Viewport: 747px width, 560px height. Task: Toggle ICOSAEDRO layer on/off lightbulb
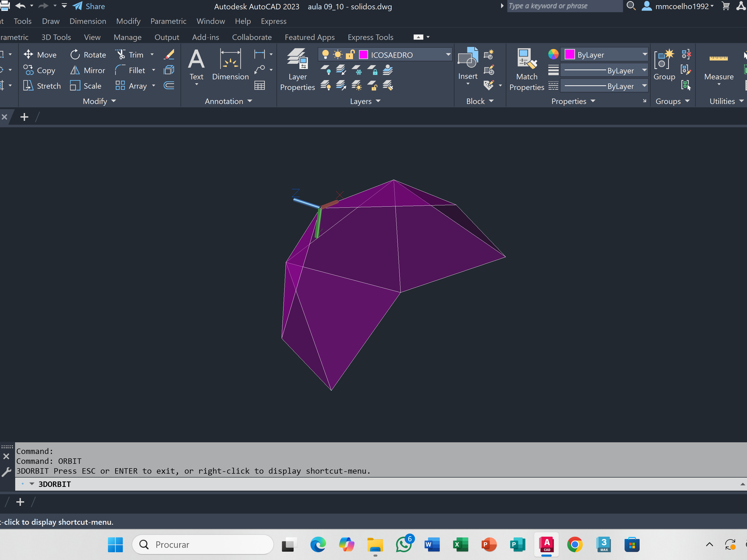point(325,55)
